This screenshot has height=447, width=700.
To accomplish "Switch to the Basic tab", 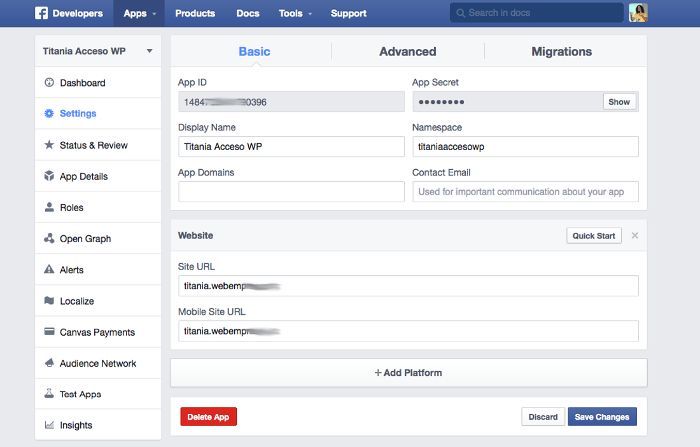I will click(254, 51).
